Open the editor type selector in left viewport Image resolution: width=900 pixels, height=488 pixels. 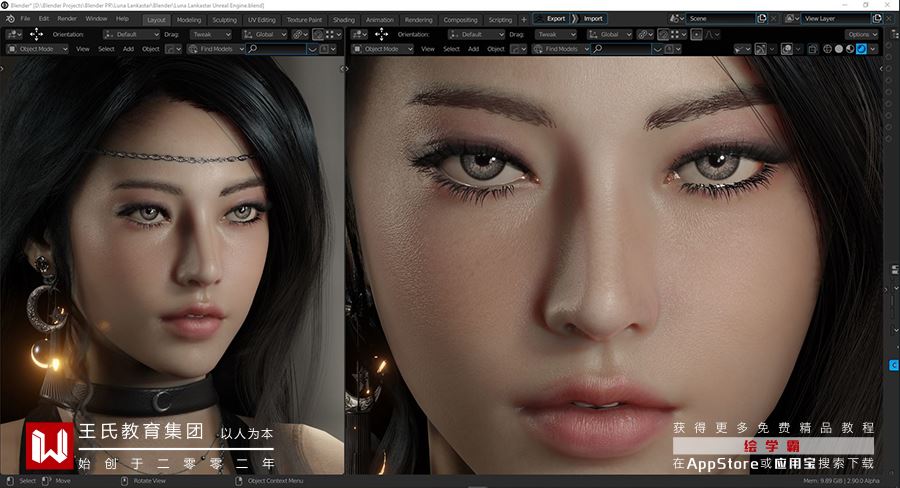pyautogui.click(x=14, y=34)
